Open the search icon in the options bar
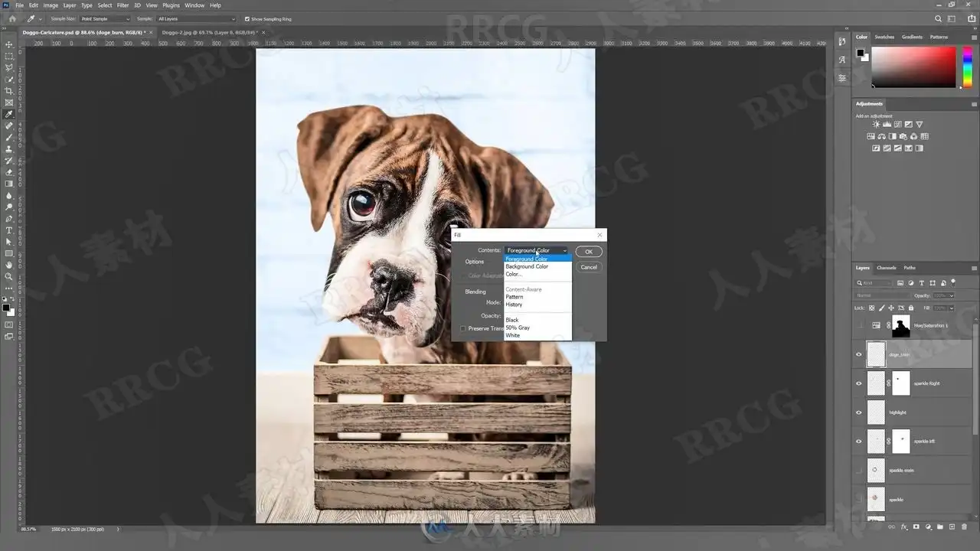Image resolution: width=980 pixels, height=551 pixels. 939,18
